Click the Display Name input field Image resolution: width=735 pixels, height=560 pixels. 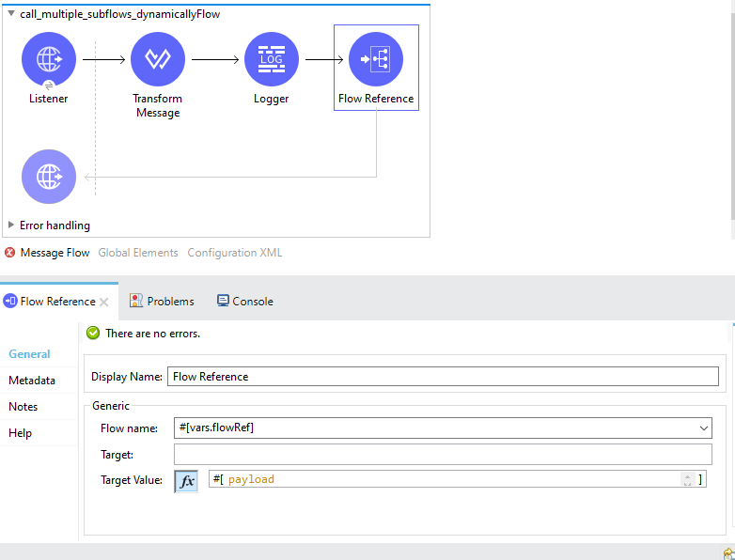tap(443, 376)
